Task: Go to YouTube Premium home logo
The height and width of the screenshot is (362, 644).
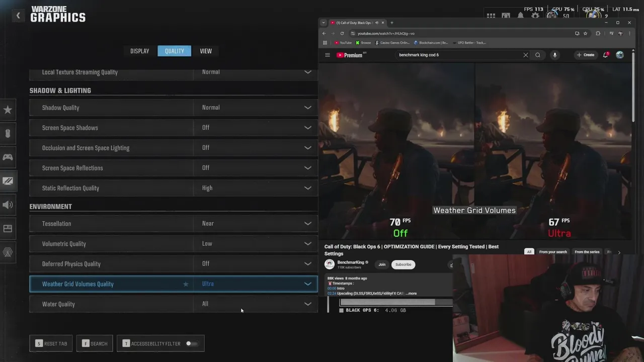Action: 349,55
